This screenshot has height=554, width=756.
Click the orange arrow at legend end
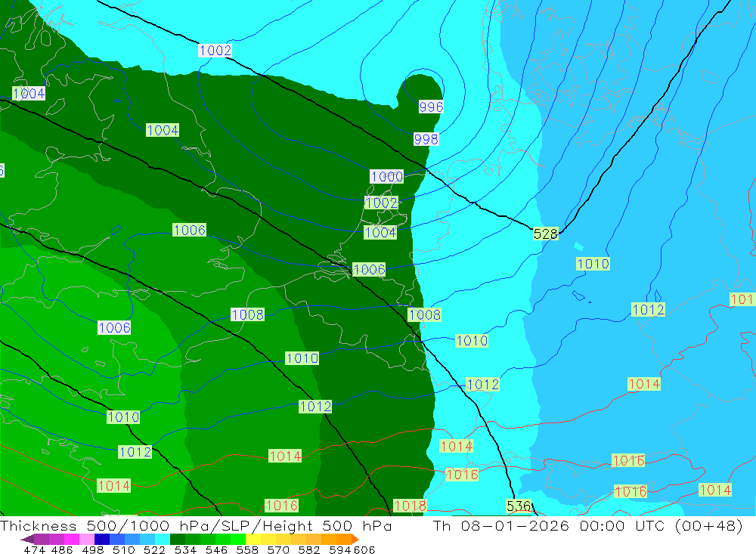(x=355, y=539)
